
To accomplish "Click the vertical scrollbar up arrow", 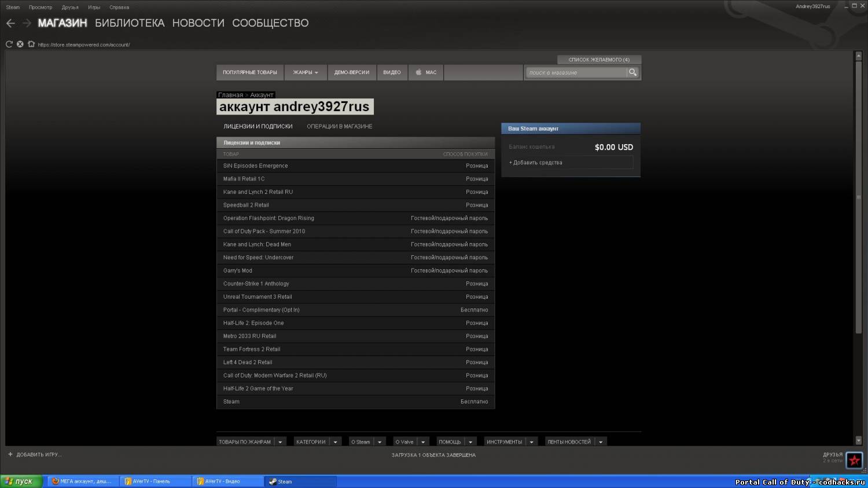I will point(858,56).
